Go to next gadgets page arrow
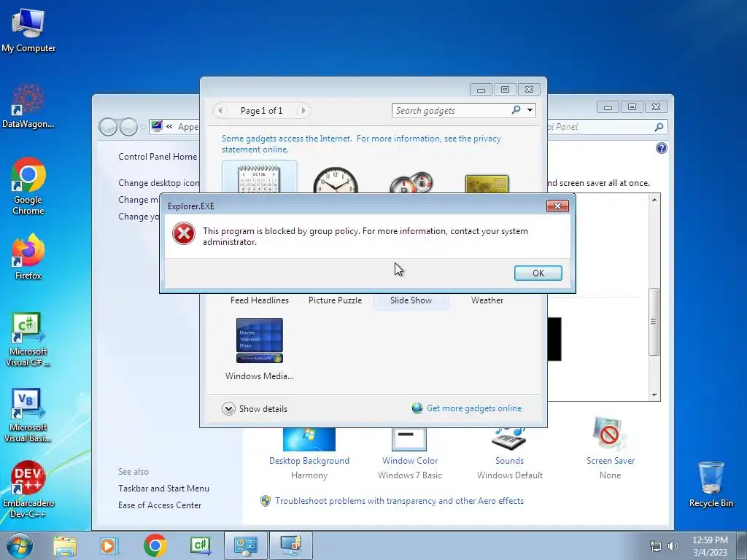Viewport: 747px width, 560px height. [x=303, y=111]
